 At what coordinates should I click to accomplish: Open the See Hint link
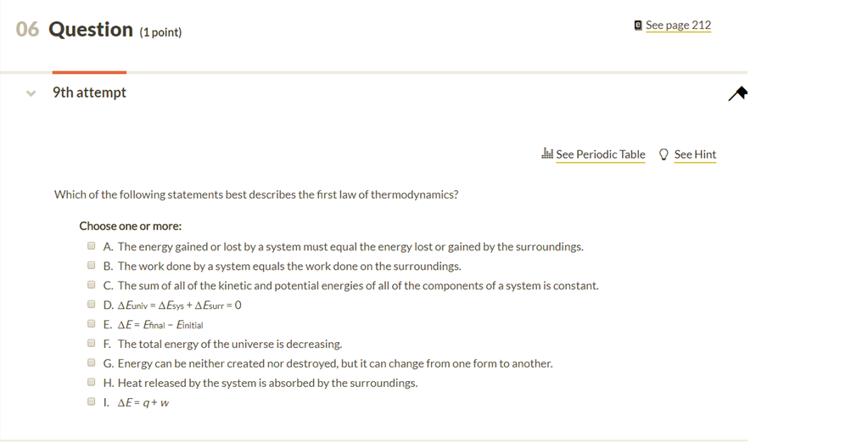pyautogui.click(x=695, y=154)
